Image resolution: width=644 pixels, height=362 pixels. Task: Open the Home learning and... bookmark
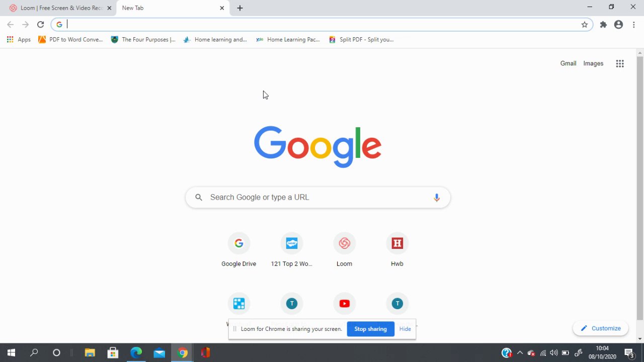pyautogui.click(x=215, y=40)
